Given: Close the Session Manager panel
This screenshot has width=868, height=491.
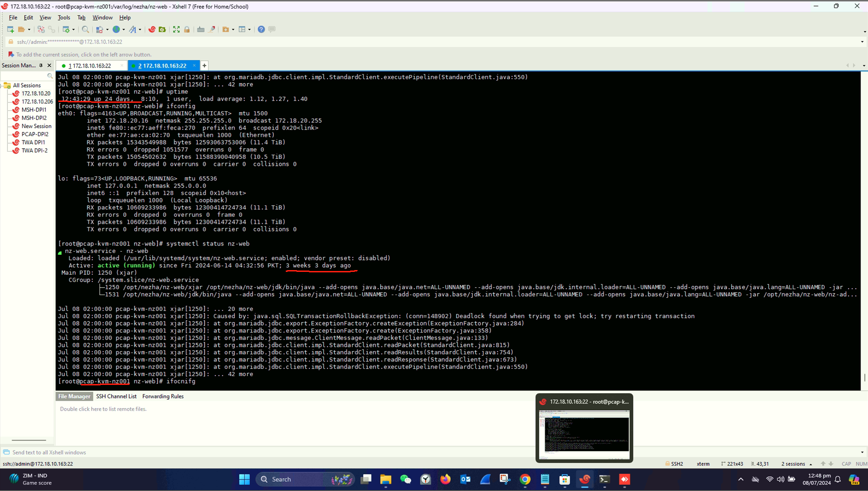Looking at the screenshot, I should (49, 65).
